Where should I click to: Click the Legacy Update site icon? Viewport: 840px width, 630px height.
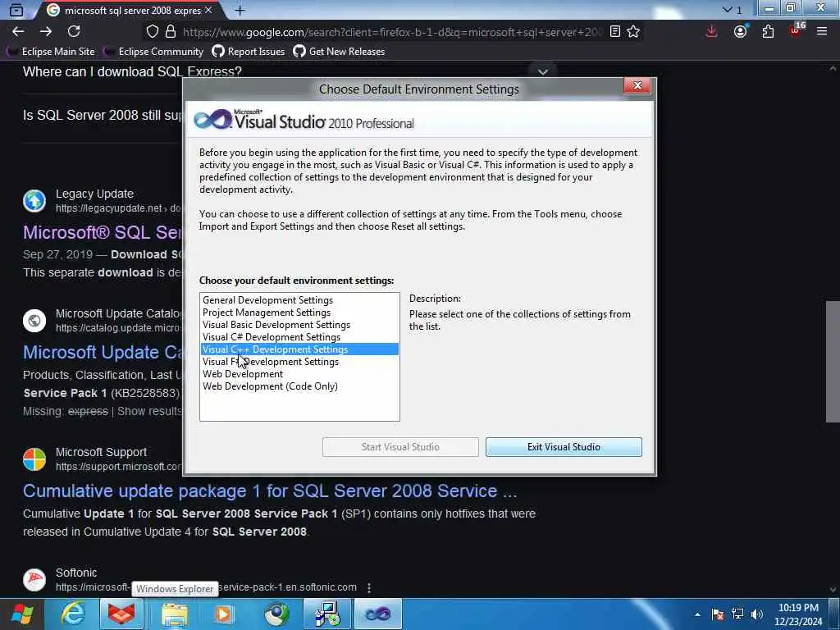point(34,201)
